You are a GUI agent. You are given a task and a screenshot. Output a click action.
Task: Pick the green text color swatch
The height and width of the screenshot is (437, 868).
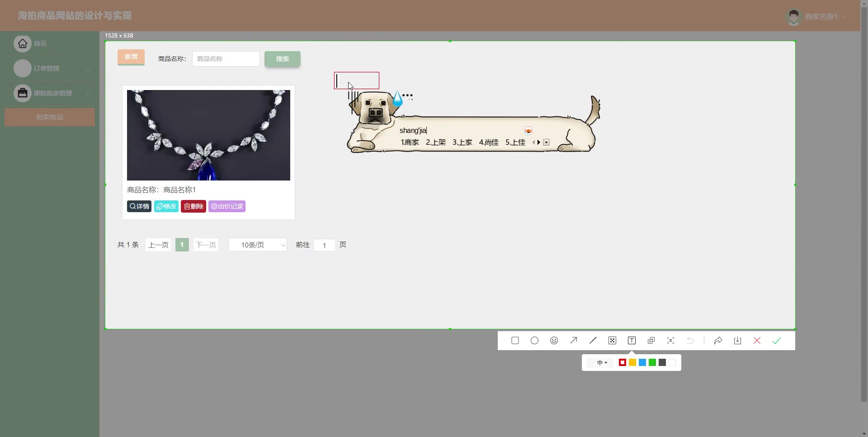pos(652,362)
